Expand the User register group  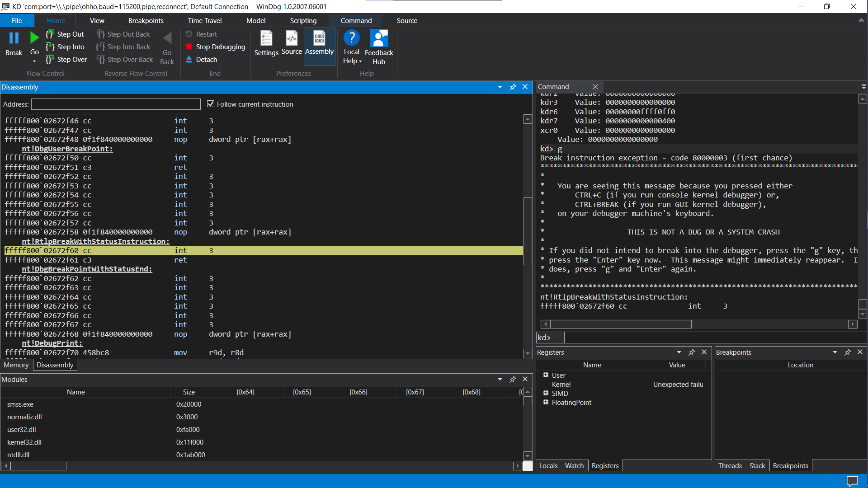click(x=546, y=375)
